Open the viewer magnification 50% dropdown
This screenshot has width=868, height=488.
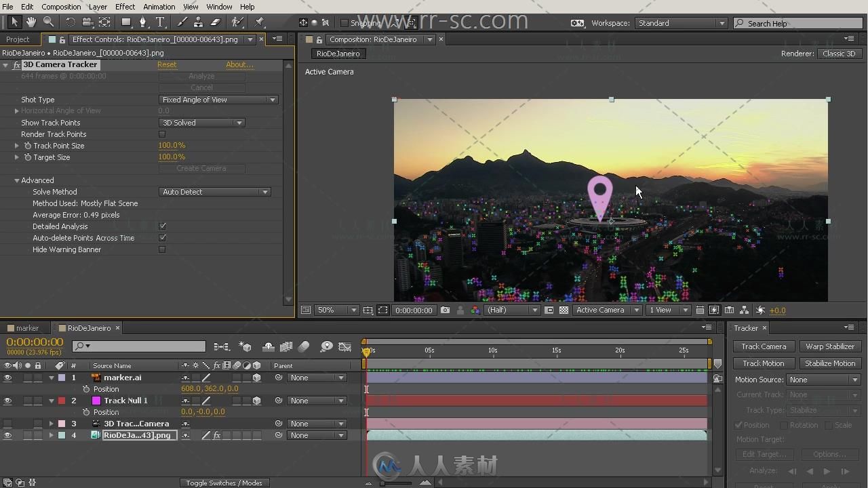(337, 310)
